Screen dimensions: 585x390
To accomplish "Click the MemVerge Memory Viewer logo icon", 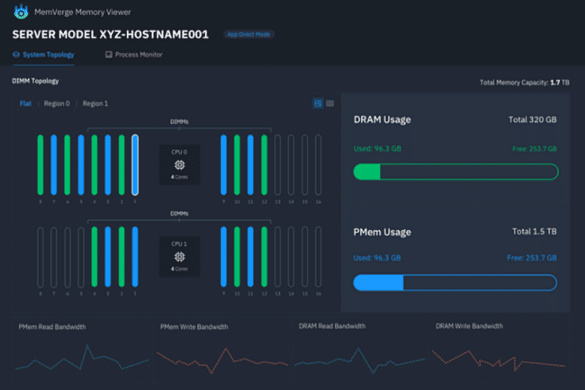I will point(21,12).
